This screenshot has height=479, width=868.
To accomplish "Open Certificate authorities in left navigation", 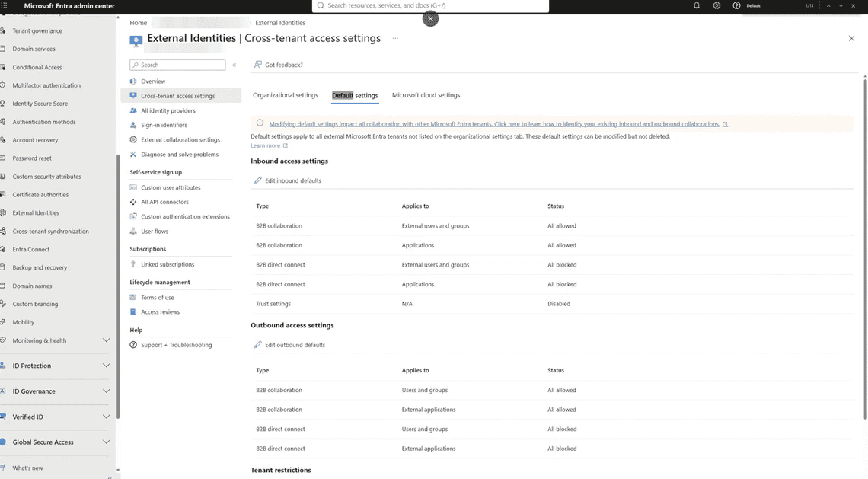I will click(x=40, y=195).
